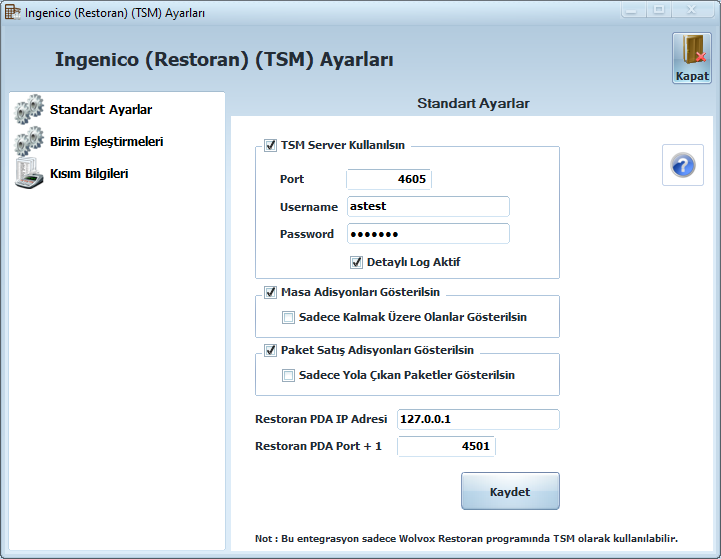Click the Kaydet button

tap(510, 491)
